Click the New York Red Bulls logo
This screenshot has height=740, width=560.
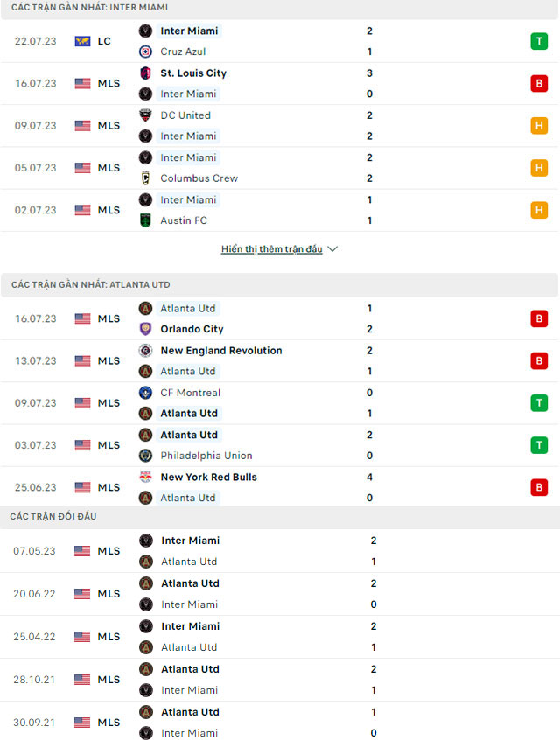point(145,477)
